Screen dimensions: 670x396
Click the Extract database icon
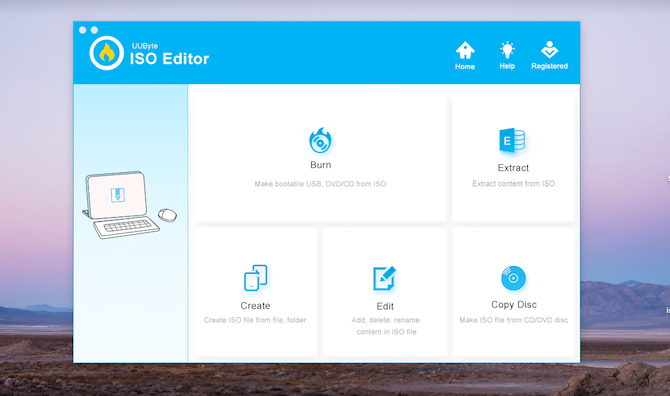click(512, 140)
